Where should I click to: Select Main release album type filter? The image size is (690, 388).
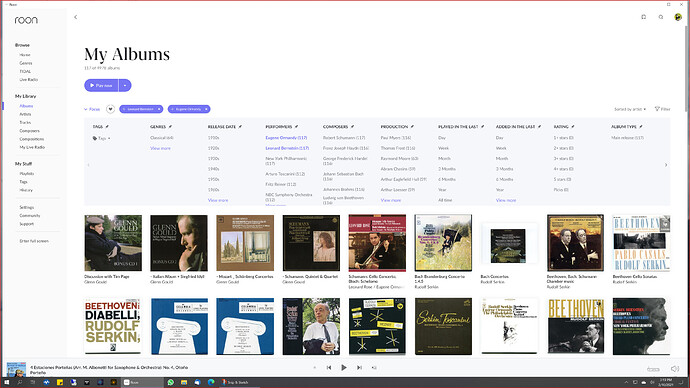click(x=628, y=138)
